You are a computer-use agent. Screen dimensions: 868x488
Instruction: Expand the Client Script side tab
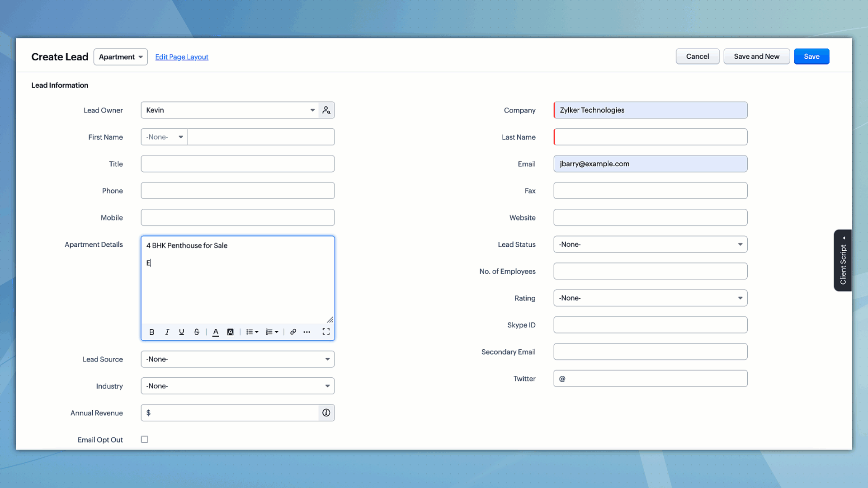click(843, 261)
